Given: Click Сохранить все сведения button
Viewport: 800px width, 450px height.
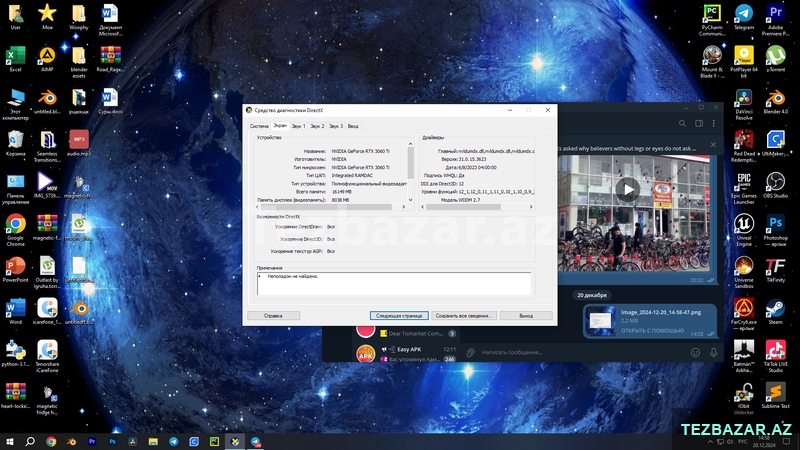Looking at the screenshot, I should [x=464, y=316].
